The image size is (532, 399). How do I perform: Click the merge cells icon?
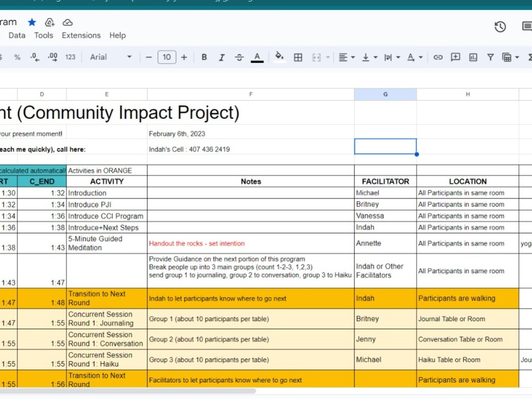tap(316, 57)
